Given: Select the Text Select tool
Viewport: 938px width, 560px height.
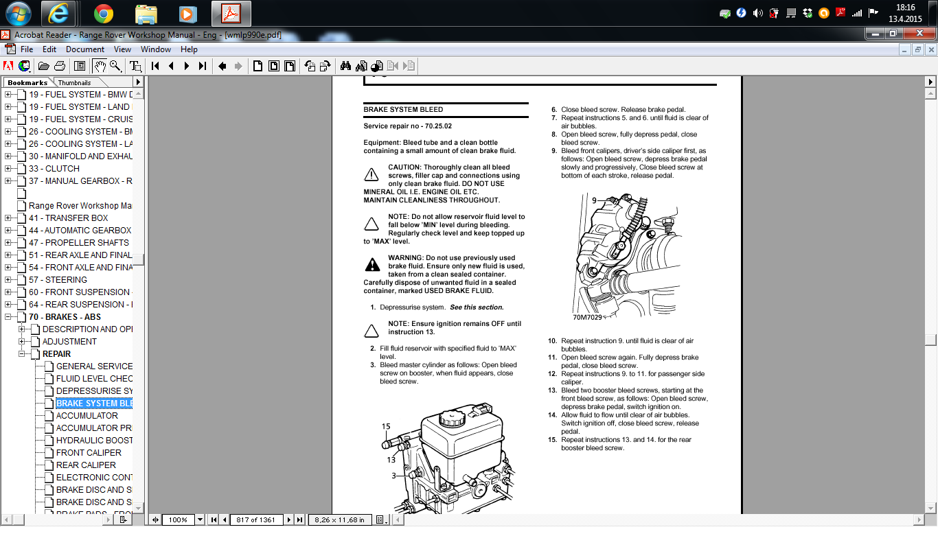Looking at the screenshot, I should [x=136, y=66].
